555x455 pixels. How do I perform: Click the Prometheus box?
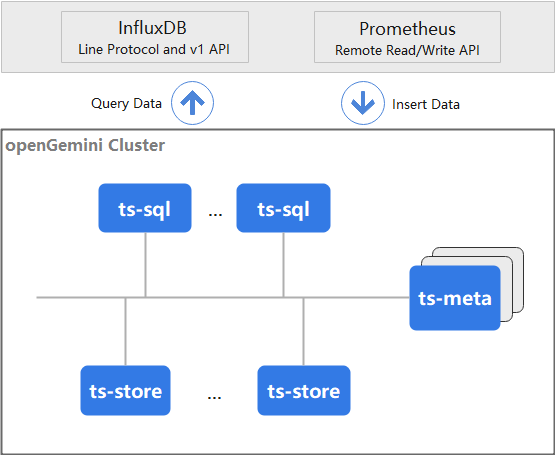[x=407, y=37]
